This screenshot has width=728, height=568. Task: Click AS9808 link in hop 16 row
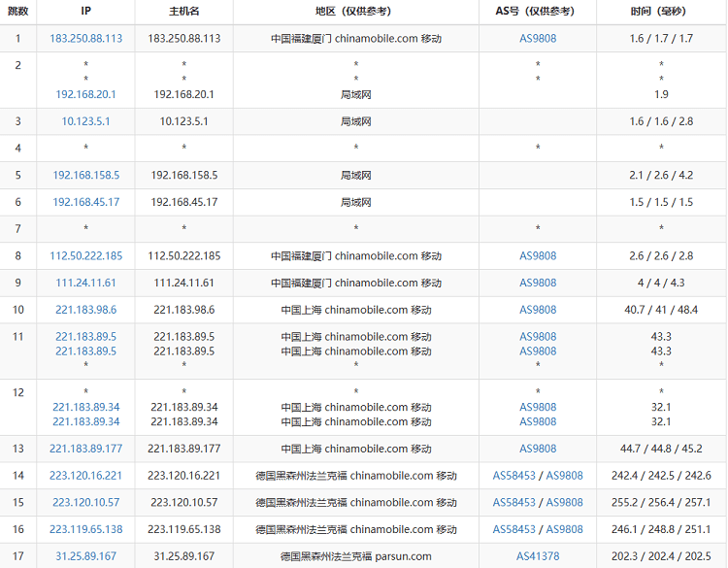point(564,529)
